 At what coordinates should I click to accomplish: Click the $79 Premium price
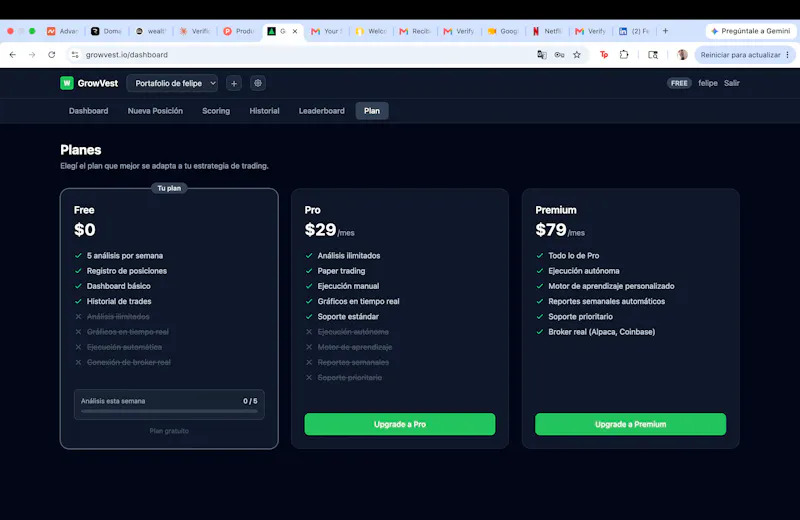point(551,230)
